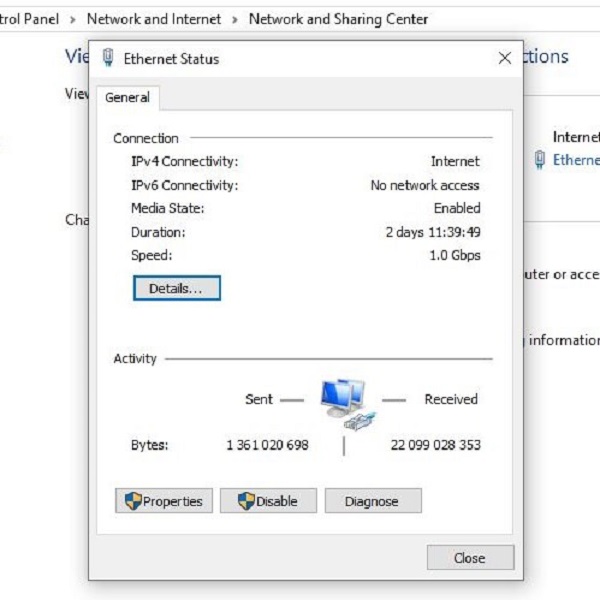Click the 'IPv6 Connectivity:' label
The height and width of the screenshot is (600, 600).
point(184,185)
